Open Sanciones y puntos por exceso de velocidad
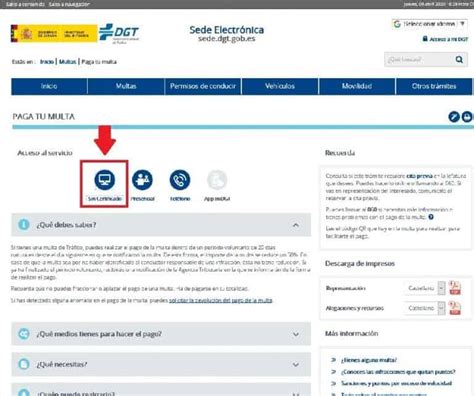Image resolution: width=474 pixels, height=396 pixels. click(396, 383)
